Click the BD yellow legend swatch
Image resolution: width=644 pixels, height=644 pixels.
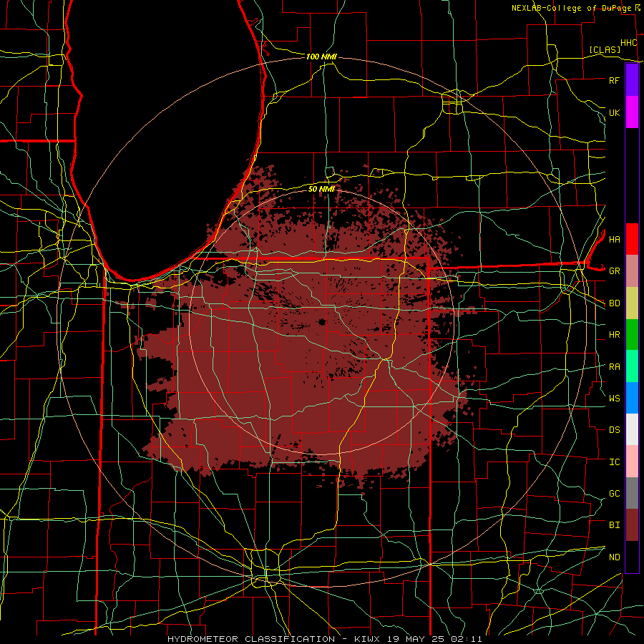pos(632,303)
